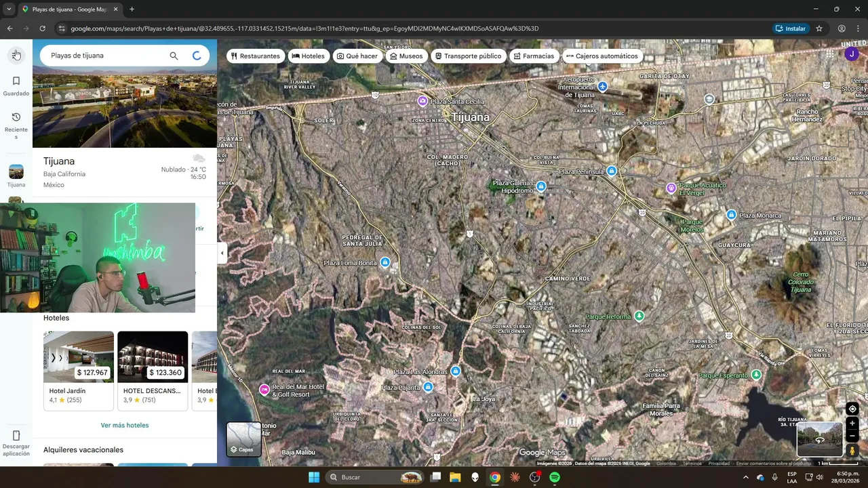Screen dimensions: 868x488
Task: Click into the Playas de tijuana search field
Action: [105, 56]
